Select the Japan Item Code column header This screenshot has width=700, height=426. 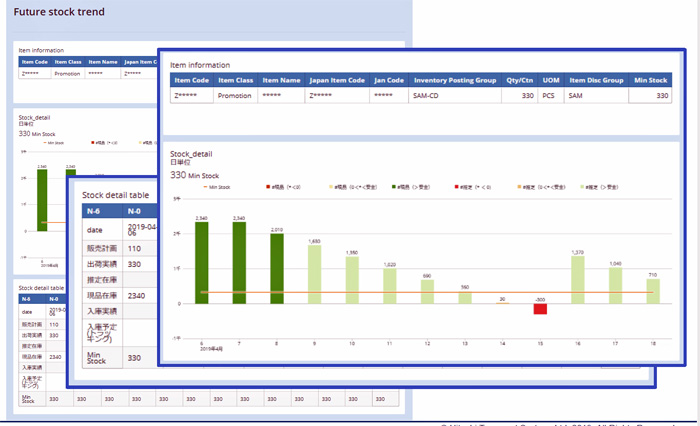[337, 80]
